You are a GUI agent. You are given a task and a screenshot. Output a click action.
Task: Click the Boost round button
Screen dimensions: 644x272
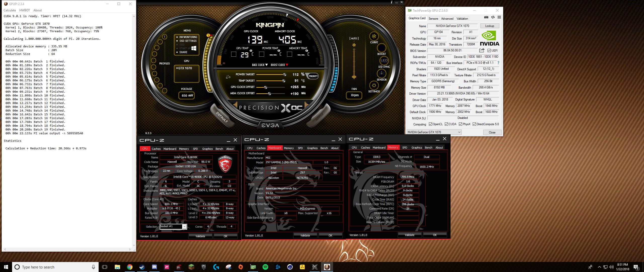(x=381, y=48)
